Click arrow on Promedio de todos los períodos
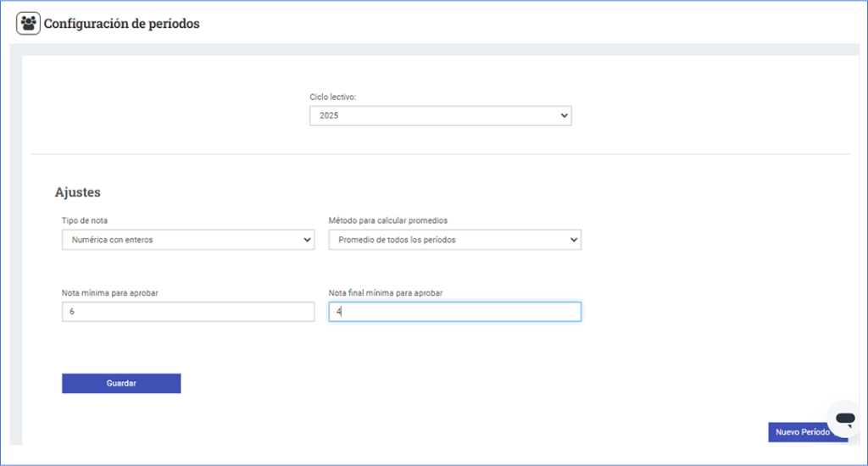868x466 pixels. click(x=574, y=240)
